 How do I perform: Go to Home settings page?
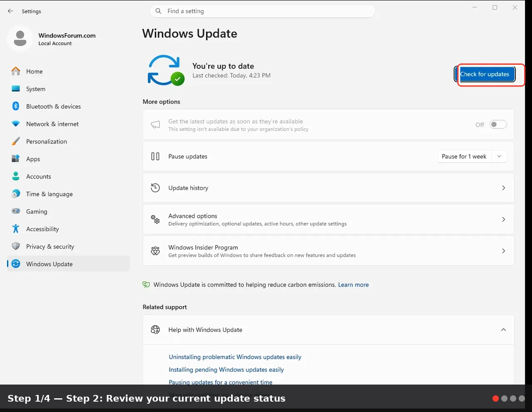[68, 72]
